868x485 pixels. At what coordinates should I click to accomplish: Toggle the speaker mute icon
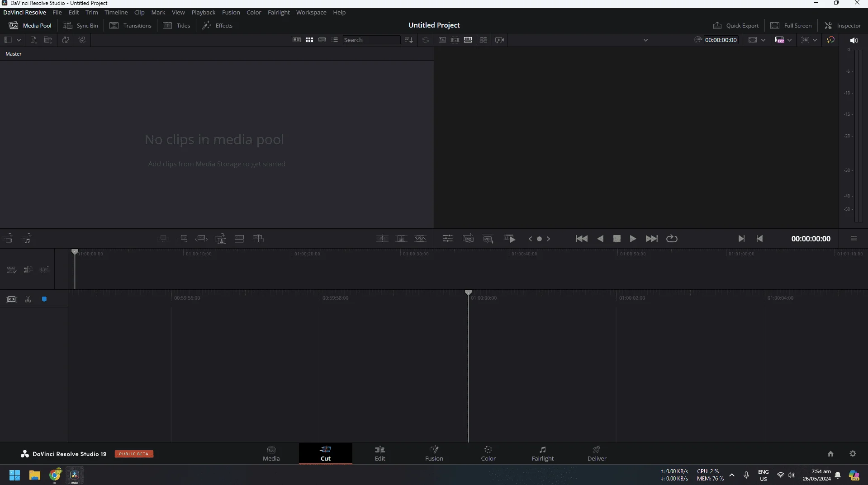[x=854, y=40]
